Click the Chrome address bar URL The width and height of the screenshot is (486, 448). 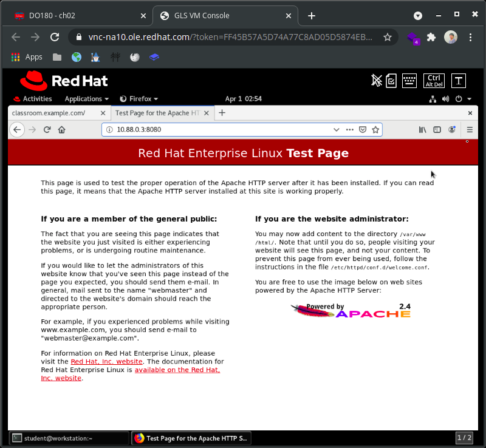coord(230,37)
